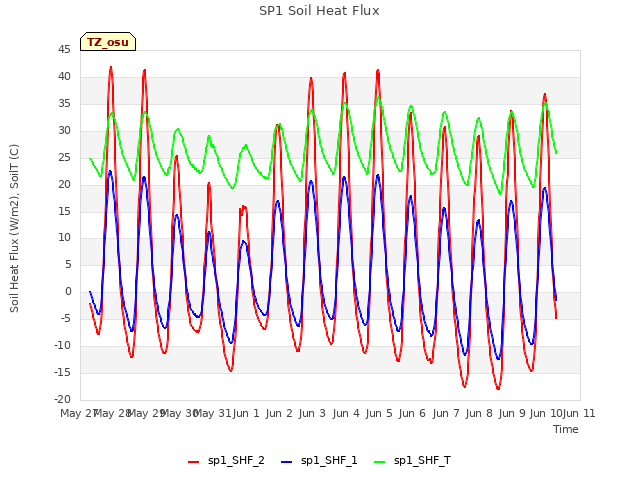640x480 pixels.
Task: Click the y-axis tick value -10
Action: (62, 345)
